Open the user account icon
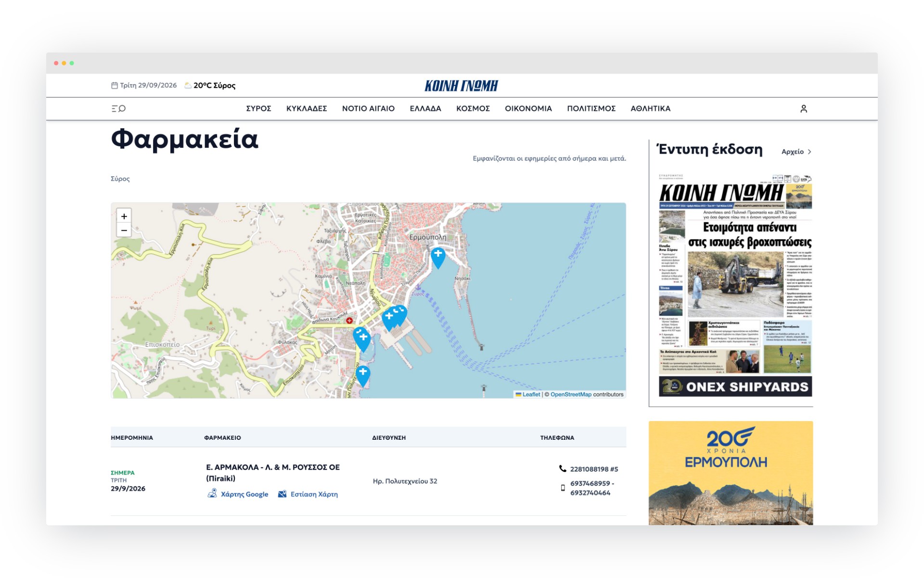Image resolution: width=924 pixels, height=578 pixels. click(x=803, y=109)
